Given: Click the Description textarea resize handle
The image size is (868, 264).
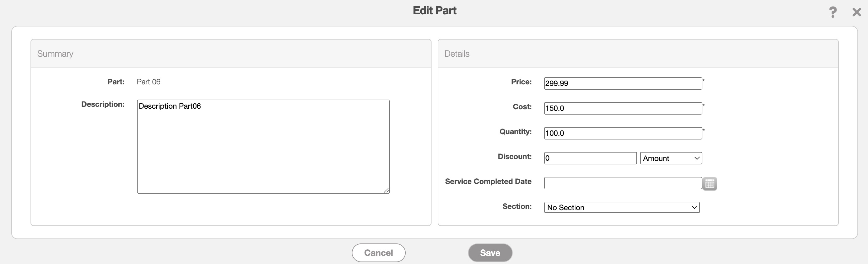Looking at the screenshot, I should point(386,190).
